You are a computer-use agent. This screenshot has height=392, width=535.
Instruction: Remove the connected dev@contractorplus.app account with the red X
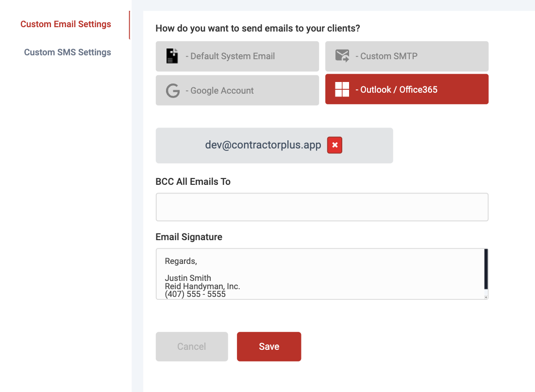[x=334, y=145]
